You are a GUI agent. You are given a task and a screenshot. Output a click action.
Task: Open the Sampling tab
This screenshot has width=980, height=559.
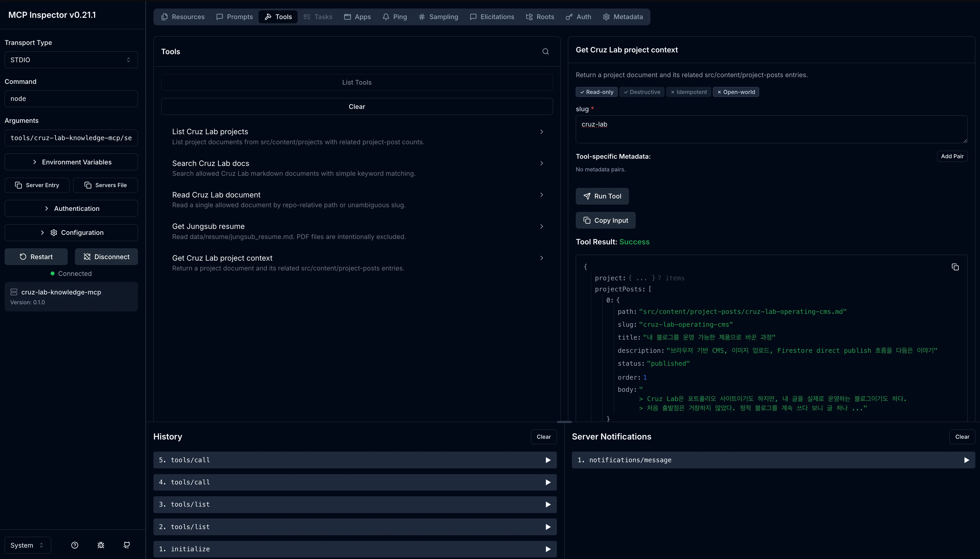click(438, 17)
